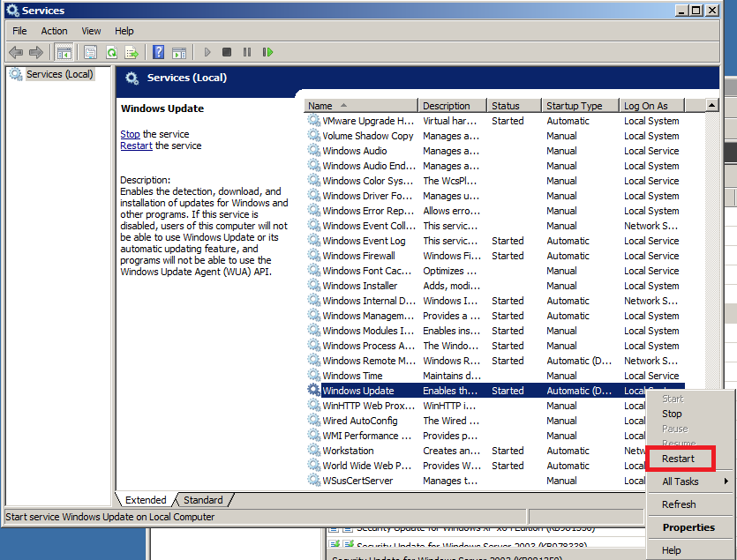Select Windows Color Sys... service

point(493,181)
